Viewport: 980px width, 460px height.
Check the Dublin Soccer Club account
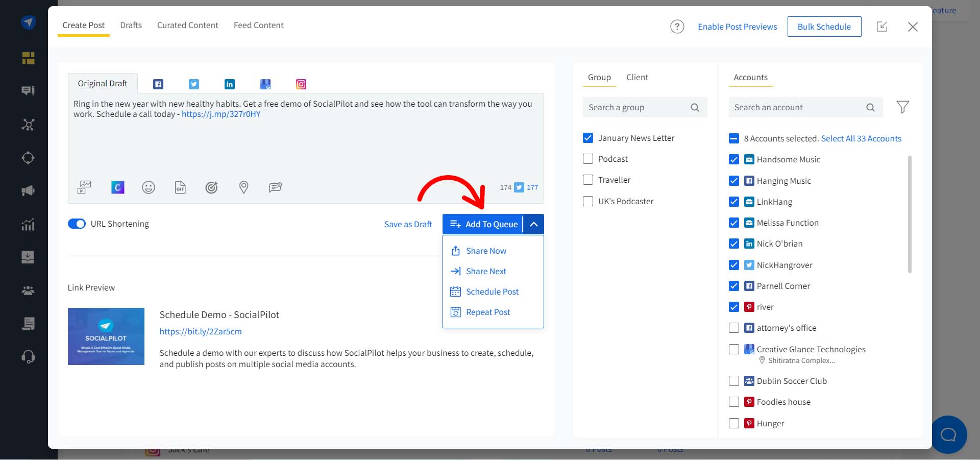coord(734,381)
